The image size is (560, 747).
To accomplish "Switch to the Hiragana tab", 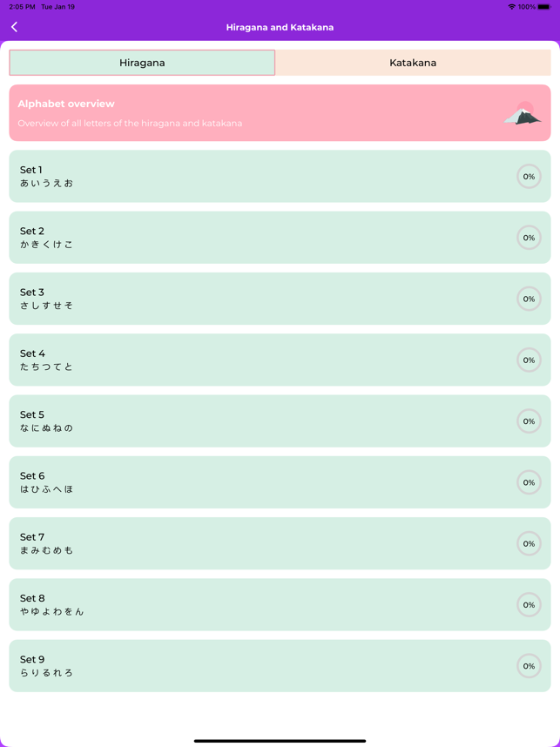I will coord(142,63).
